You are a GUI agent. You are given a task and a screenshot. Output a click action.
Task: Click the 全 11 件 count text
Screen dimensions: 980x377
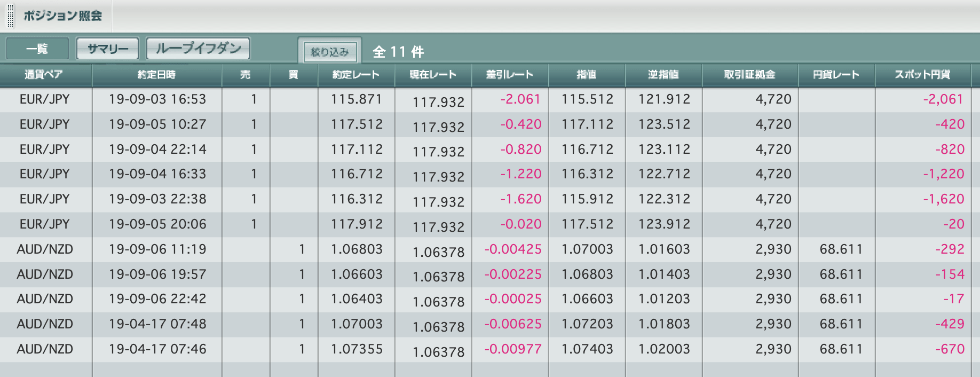click(398, 52)
